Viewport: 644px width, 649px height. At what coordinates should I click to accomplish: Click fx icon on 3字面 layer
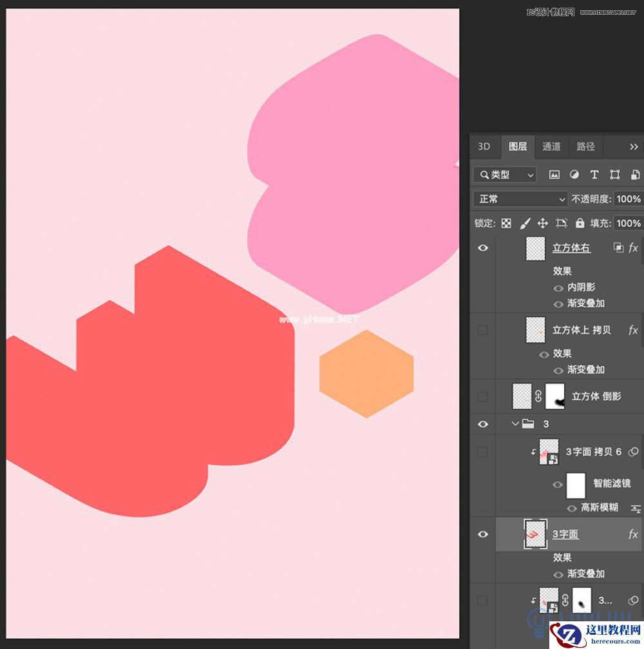(633, 534)
